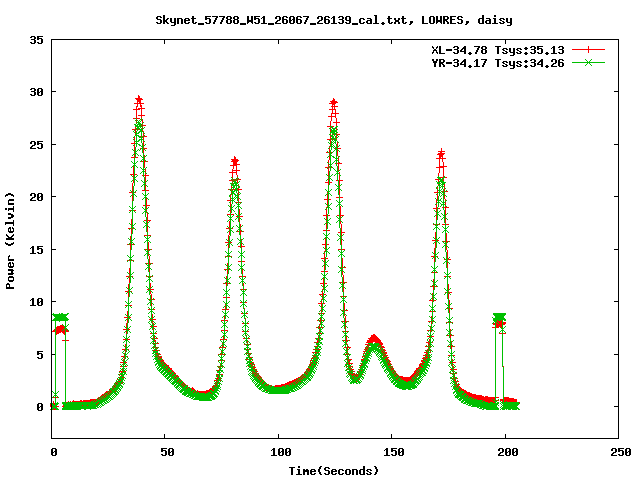Viewport: 640px width, 480px height.
Task: Click the y-axis tick label 5
Action: click(40, 355)
